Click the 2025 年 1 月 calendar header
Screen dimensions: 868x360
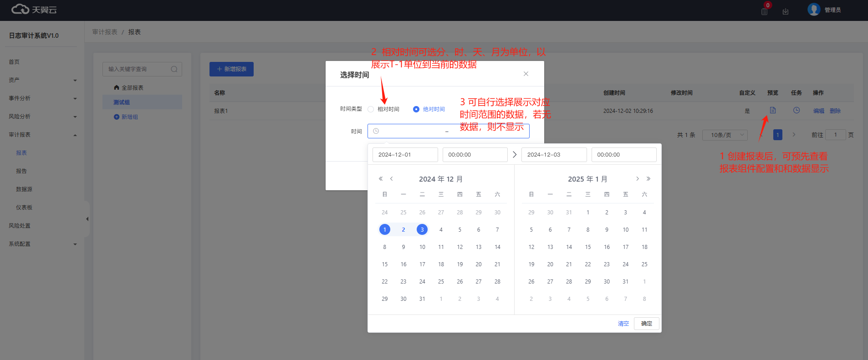point(588,179)
